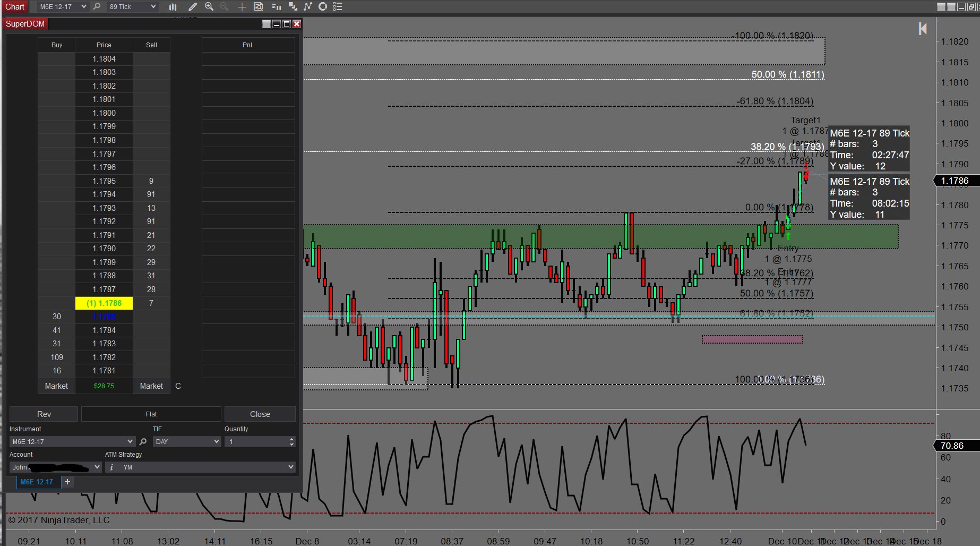This screenshot has height=546, width=980.
Task: Minimize the Chart window
Action: (961, 7)
